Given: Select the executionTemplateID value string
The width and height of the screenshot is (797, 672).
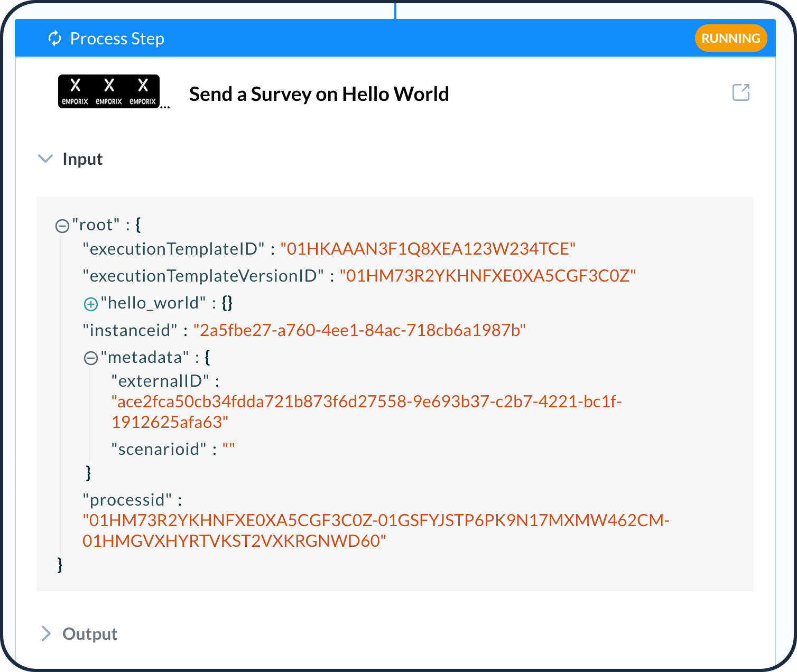Looking at the screenshot, I should pos(428,249).
